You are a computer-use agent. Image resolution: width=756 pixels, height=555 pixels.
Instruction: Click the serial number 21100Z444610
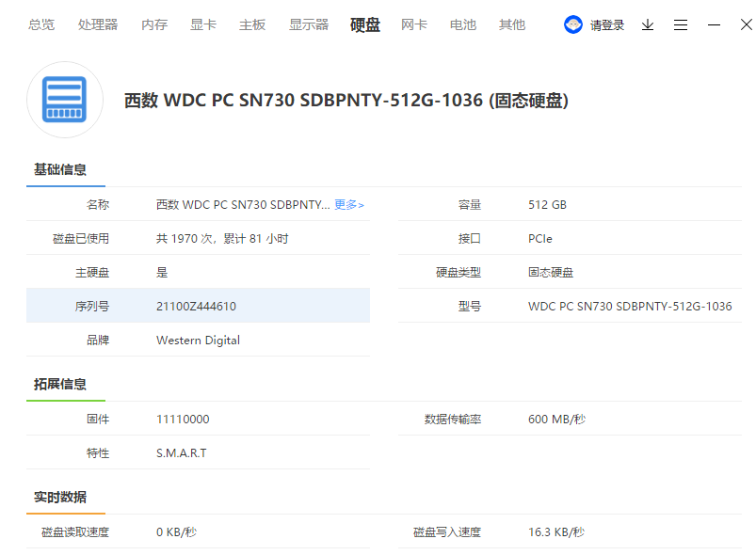(x=196, y=307)
